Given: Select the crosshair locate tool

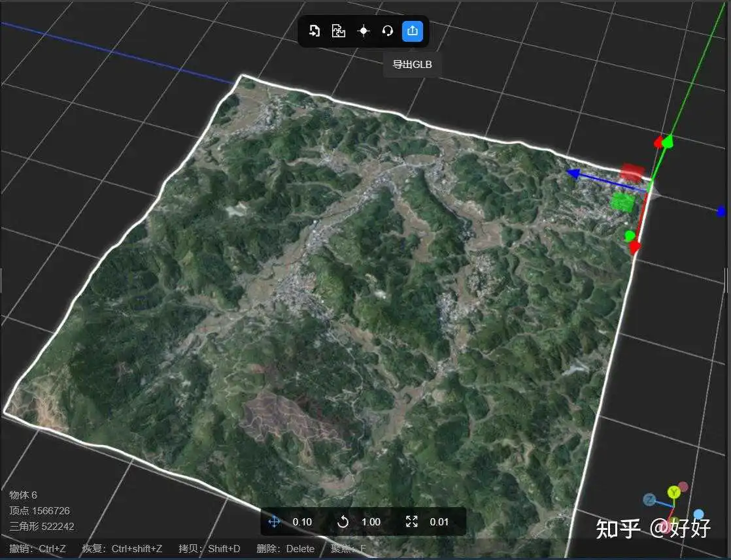Looking at the screenshot, I should [x=364, y=31].
